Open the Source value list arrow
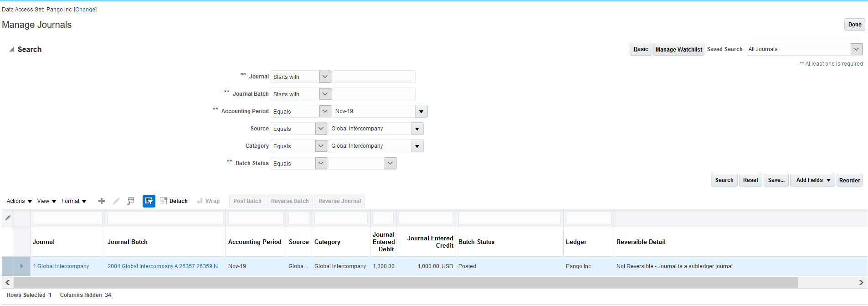868x306 pixels. [417, 129]
